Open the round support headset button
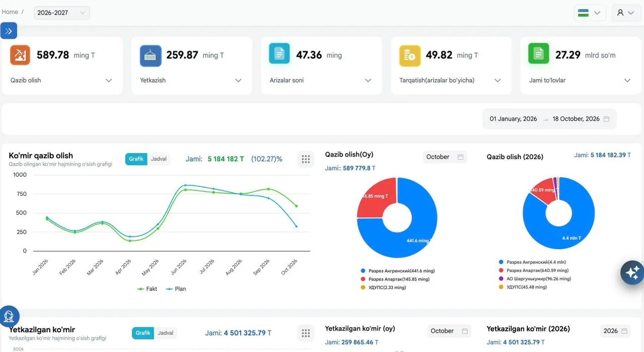Screen dimensions: 644x352 pos(9,316)
